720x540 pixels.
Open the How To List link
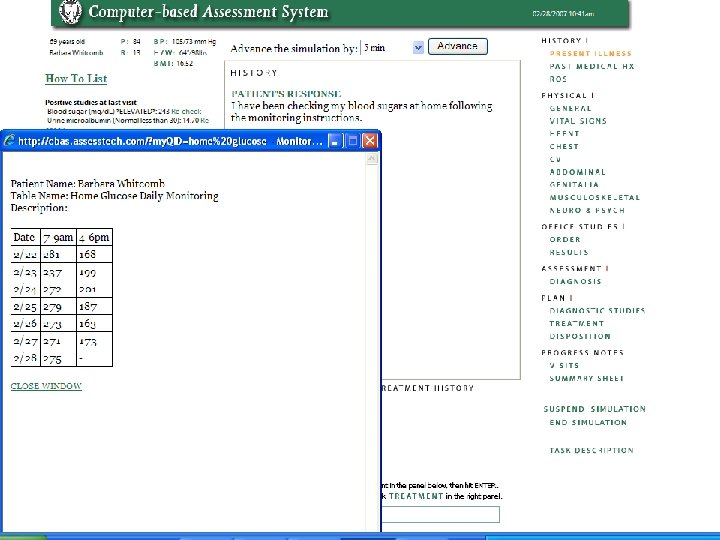coord(76,79)
